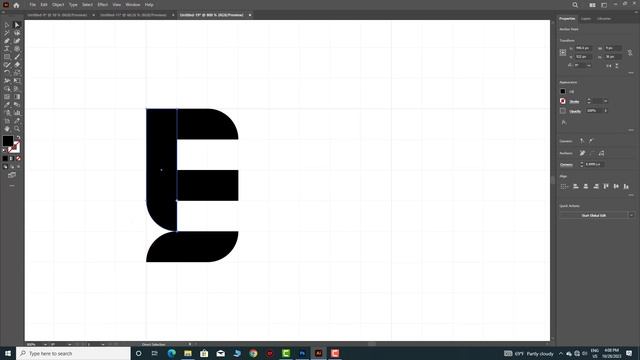
Task: Select the Free Transform tool
Action: point(17,81)
